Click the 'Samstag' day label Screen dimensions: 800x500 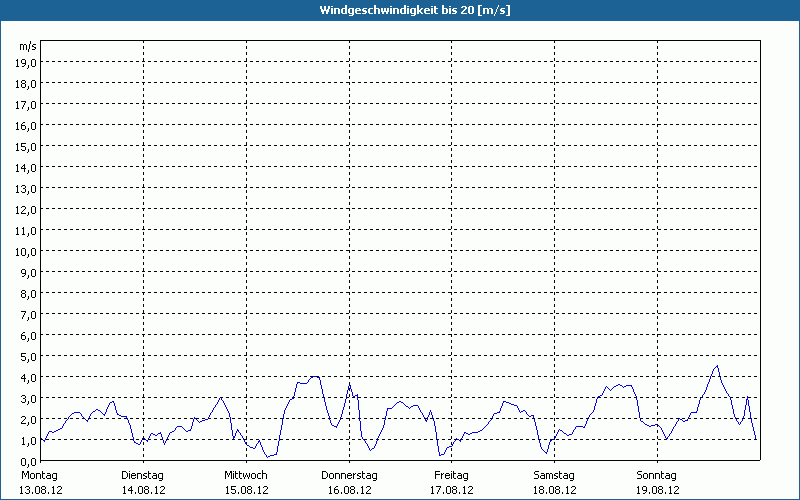click(554, 476)
